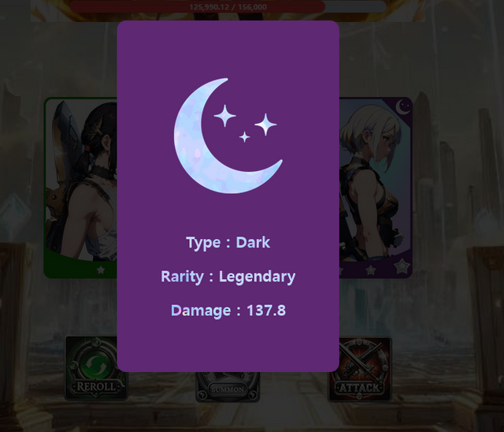Click the rightmost sparkle star near the moon
The height and width of the screenshot is (432, 504).
point(265,125)
